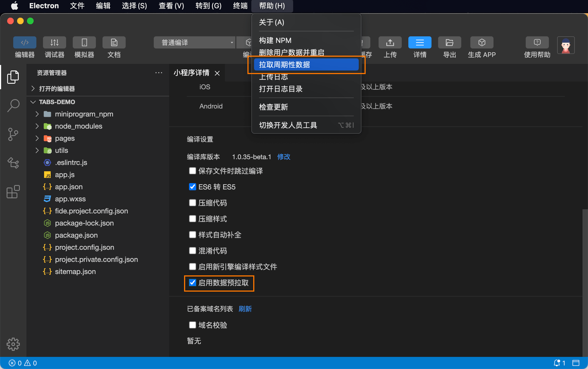The height and width of the screenshot is (369, 588).
Task: Open Source Control in the activity bar
Action: pos(13,134)
